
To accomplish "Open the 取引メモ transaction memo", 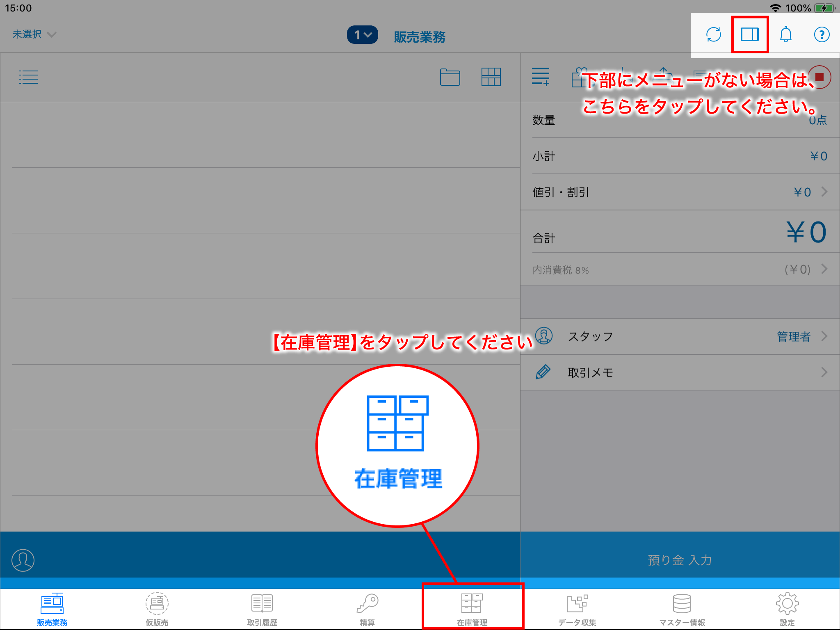I will point(680,372).
